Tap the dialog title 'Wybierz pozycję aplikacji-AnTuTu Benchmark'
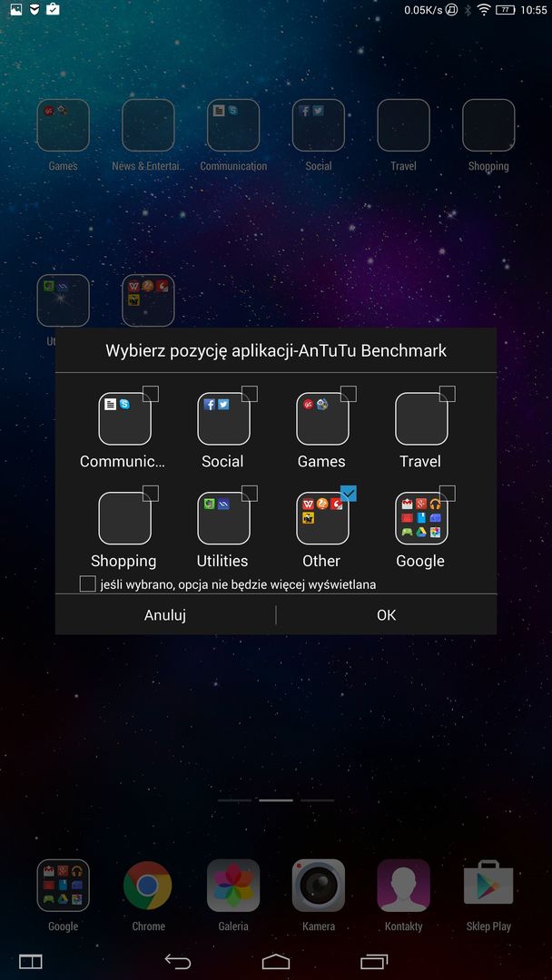 [x=276, y=350]
